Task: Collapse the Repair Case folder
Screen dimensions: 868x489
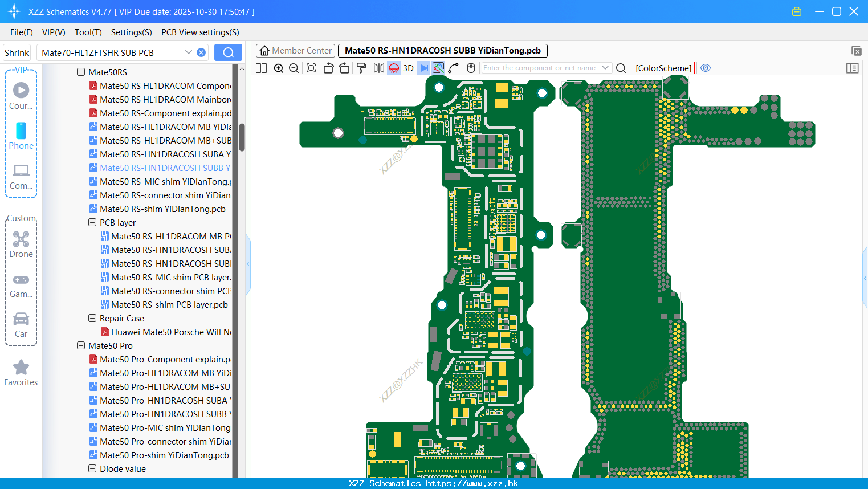Action: [92, 318]
